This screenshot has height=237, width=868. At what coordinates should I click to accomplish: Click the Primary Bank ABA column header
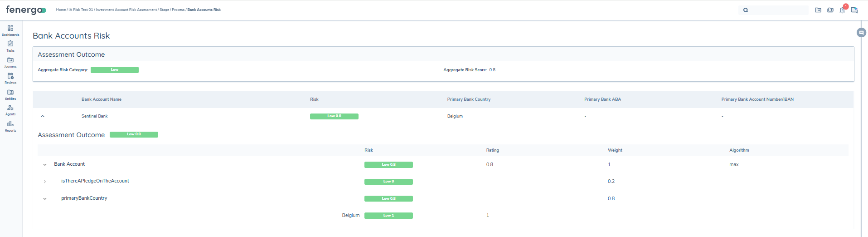[x=602, y=99]
